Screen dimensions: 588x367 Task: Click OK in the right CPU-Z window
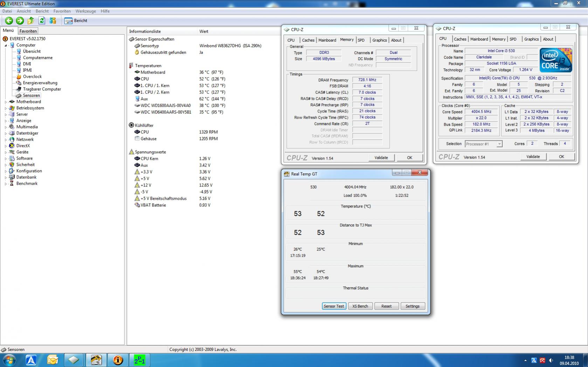561,157
